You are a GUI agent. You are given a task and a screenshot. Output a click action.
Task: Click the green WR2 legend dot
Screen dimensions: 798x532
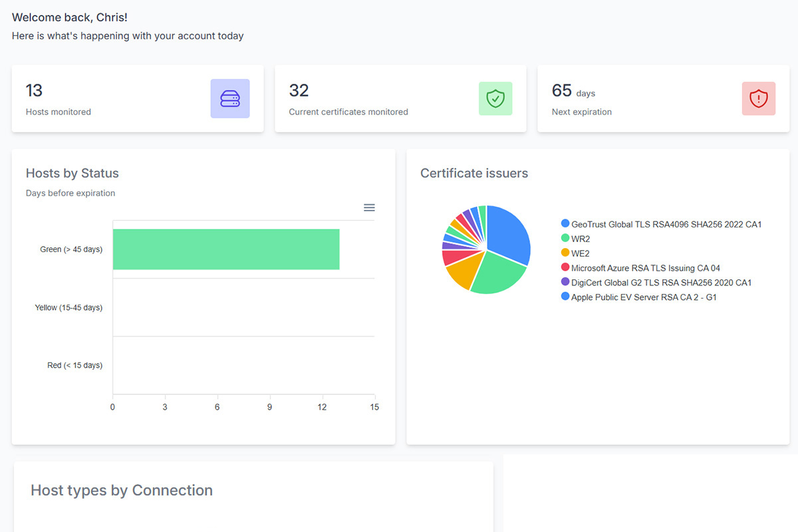coord(565,239)
